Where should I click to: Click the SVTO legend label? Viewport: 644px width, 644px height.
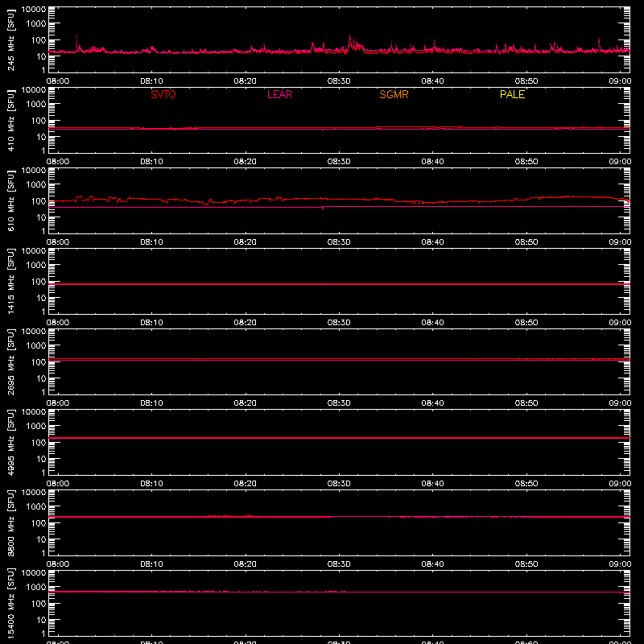[x=163, y=94]
